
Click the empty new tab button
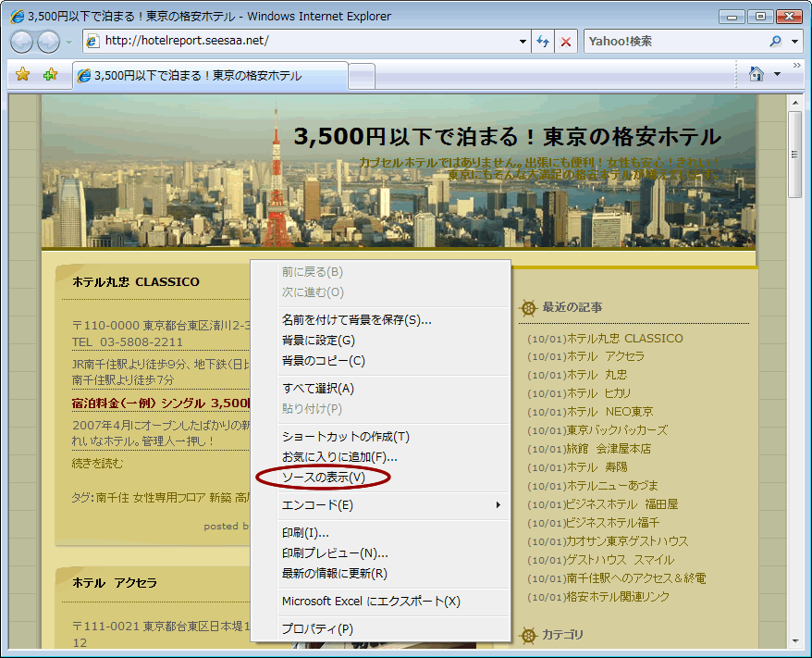(x=362, y=75)
